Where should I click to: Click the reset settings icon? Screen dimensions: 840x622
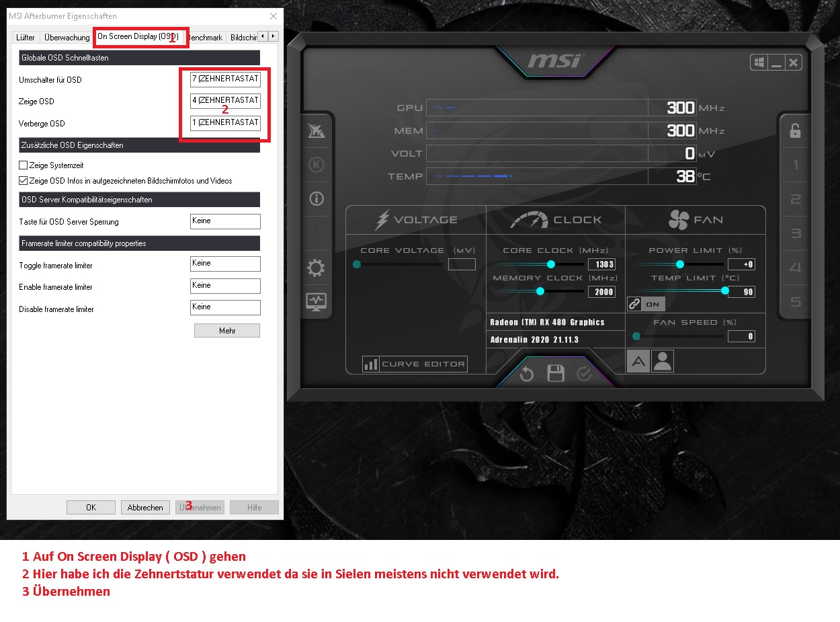tap(527, 374)
